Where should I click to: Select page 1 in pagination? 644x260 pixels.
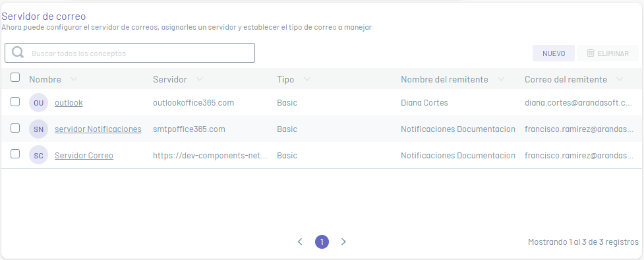click(x=322, y=242)
